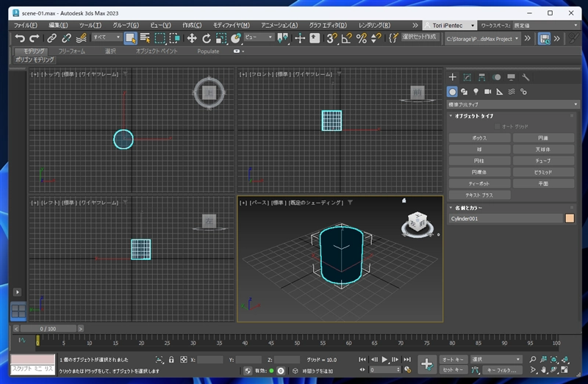
Task: Toggle the selection lock padlock
Action: click(x=171, y=360)
